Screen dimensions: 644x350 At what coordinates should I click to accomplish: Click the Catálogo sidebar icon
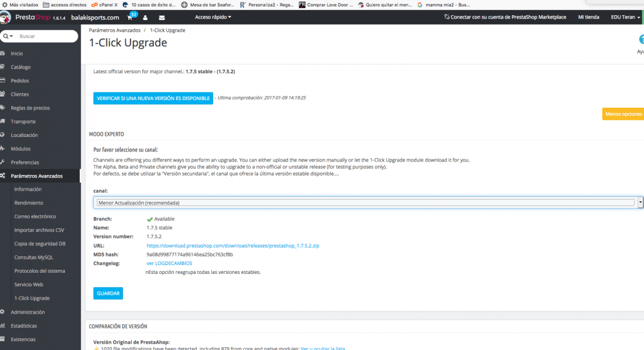(2, 67)
